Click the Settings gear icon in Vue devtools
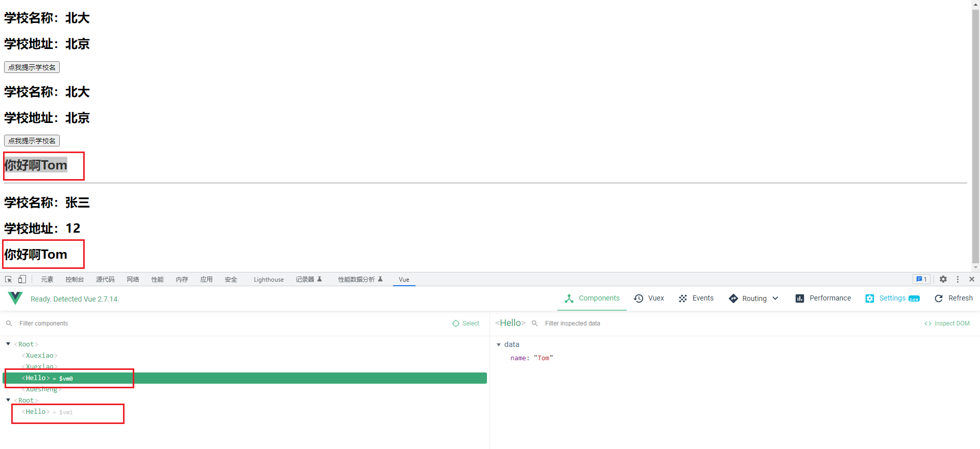Viewport: 980px width, 449px height. coord(870,298)
